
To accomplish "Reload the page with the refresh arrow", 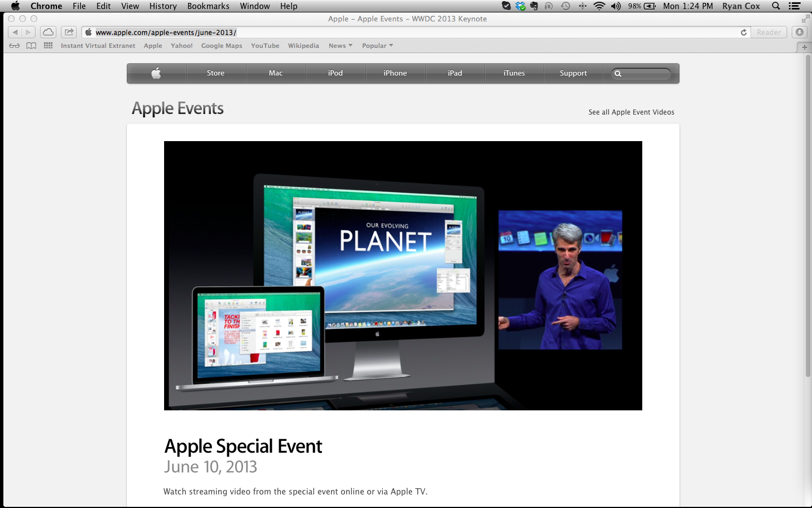I will tap(744, 32).
